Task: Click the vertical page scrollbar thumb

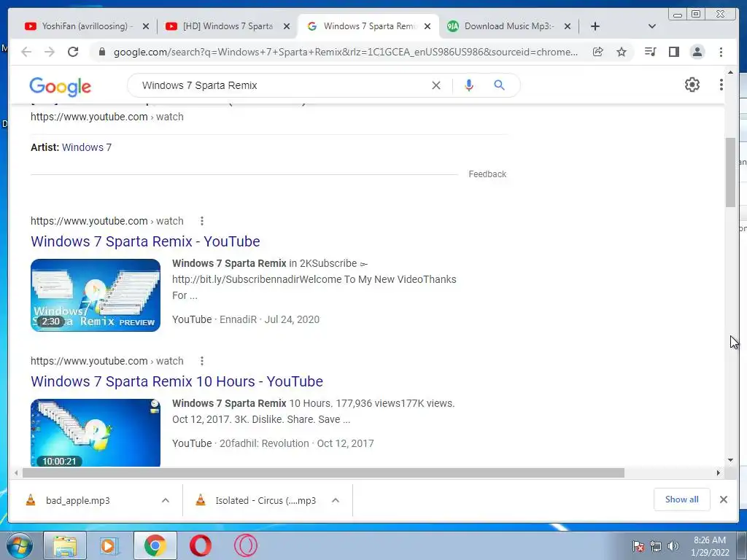Action: tap(730, 172)
